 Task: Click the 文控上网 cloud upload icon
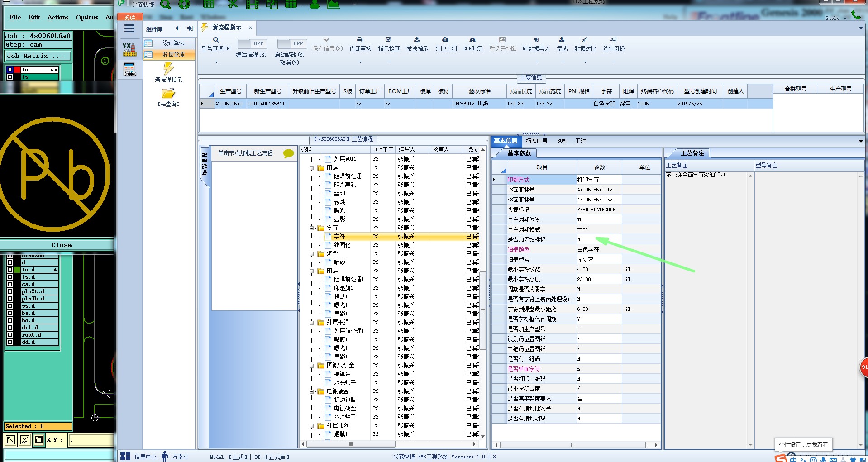(x=445, y=40)
